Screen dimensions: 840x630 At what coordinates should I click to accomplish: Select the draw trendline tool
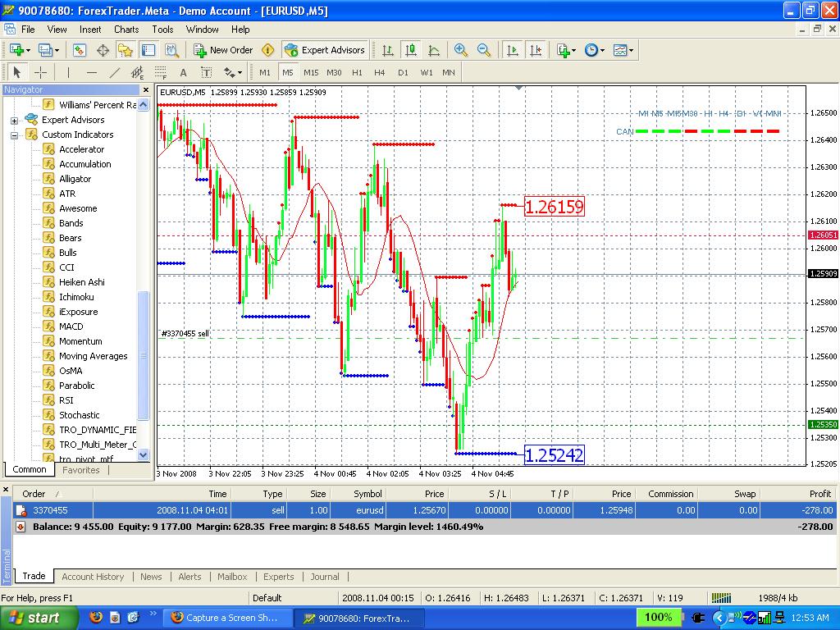[x=115, y=72]
